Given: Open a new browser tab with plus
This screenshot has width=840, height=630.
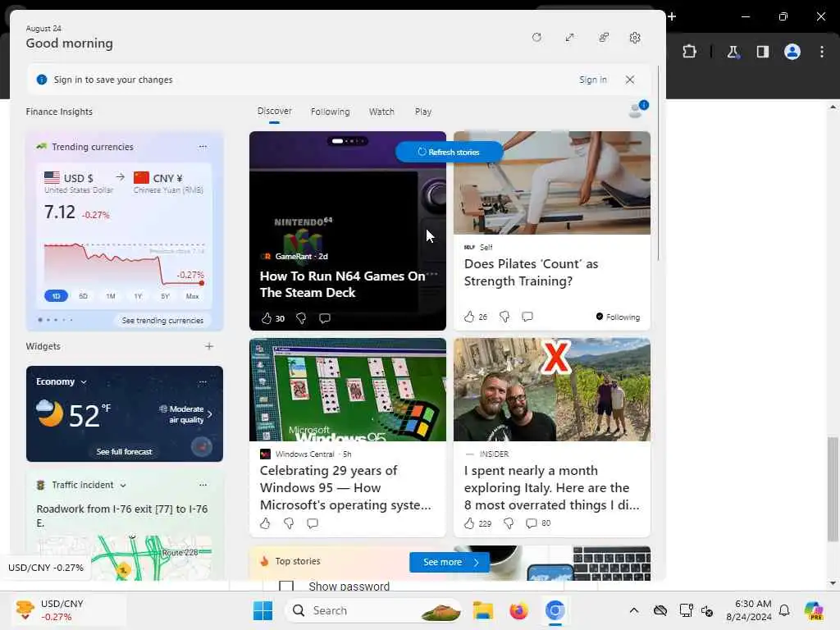Looking at the screenshot, I should pos(672,16).
